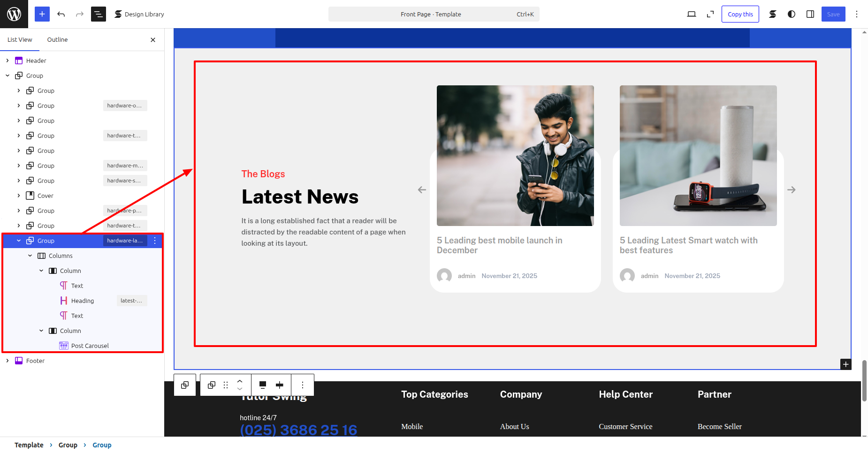Image resolution: width=868 pixels, height=453 pixels.
Task: Toggle the Document Overview list icon
Action: [98, 14]
